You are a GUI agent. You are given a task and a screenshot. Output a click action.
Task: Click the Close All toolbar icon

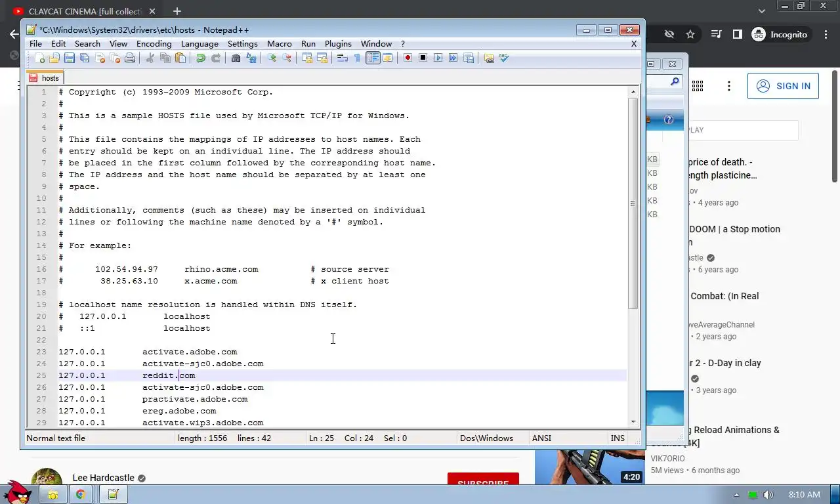115,58
